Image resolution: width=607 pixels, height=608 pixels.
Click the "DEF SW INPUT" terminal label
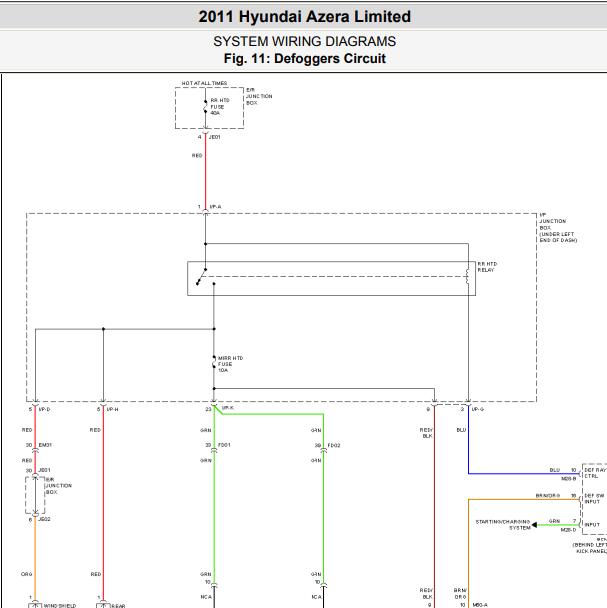pyautogui.click(x=594, y=499)
